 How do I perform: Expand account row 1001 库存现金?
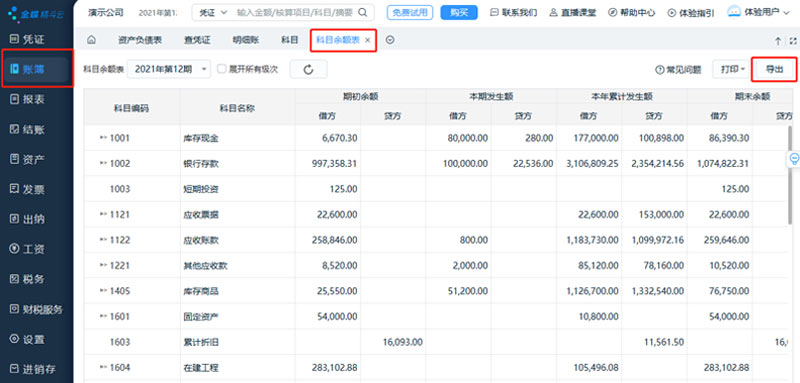pyautogui.click(x=104, y=138)
